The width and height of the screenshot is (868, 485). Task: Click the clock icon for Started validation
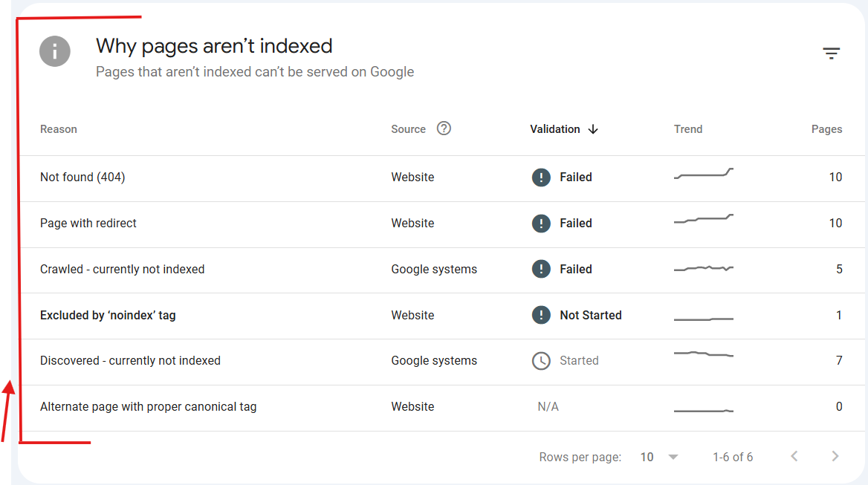click(x=541, y=361)
